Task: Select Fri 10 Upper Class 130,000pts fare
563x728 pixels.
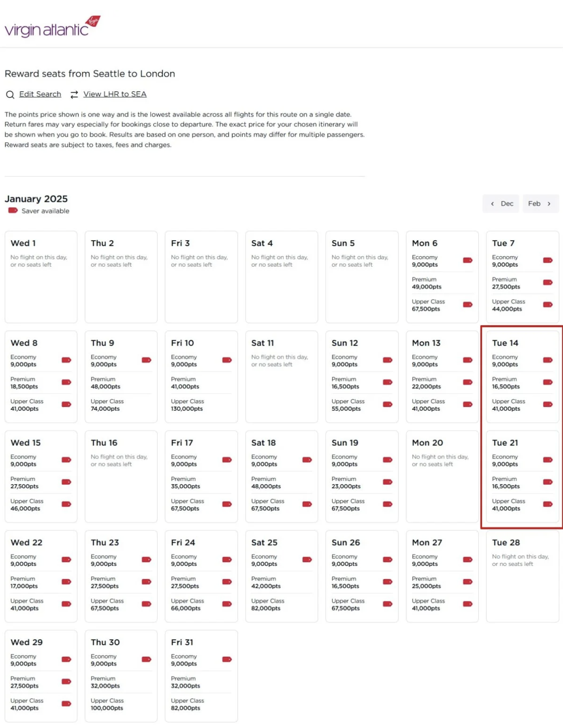Action: click(x=201, y=405)
